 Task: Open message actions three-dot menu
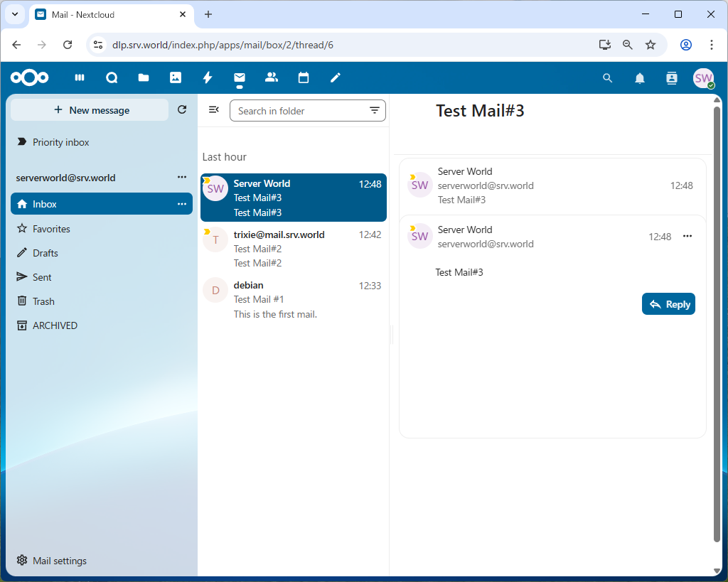point(687,237)
